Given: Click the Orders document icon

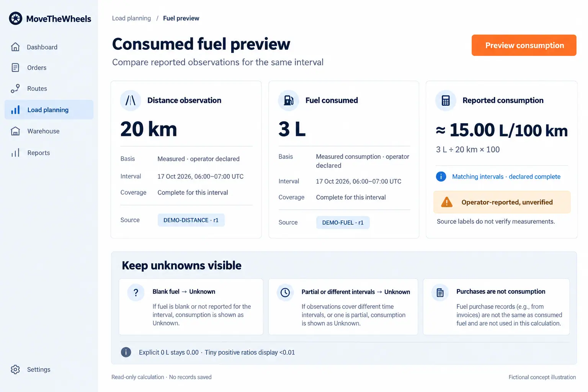Looking at the screenshot, I should point(15,68).
